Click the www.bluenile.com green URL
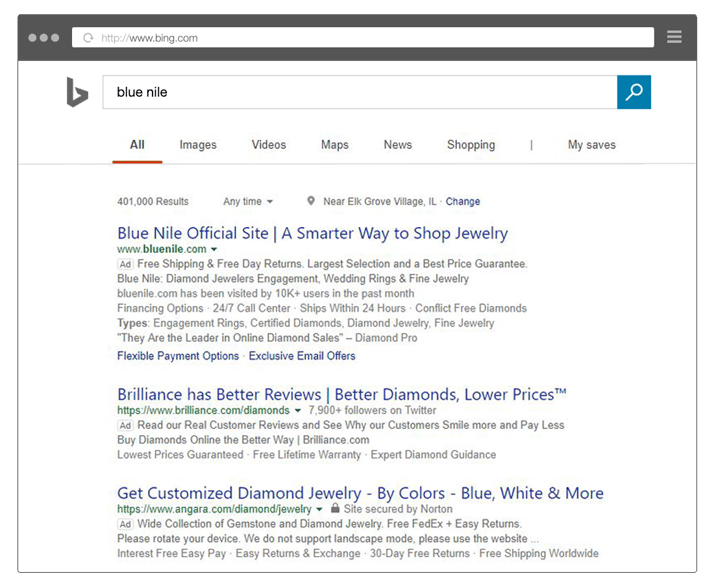Viewport: 714px width, 587px height. 162,249
